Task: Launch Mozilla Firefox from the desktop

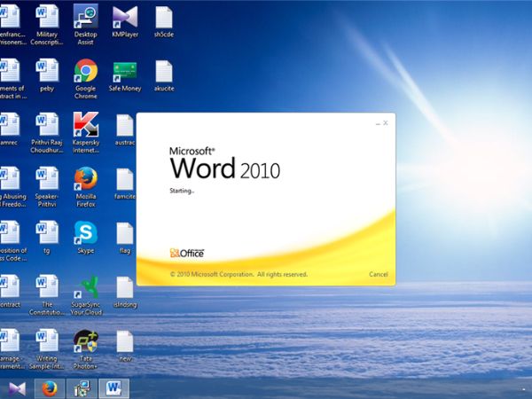Action: point(85,187)
